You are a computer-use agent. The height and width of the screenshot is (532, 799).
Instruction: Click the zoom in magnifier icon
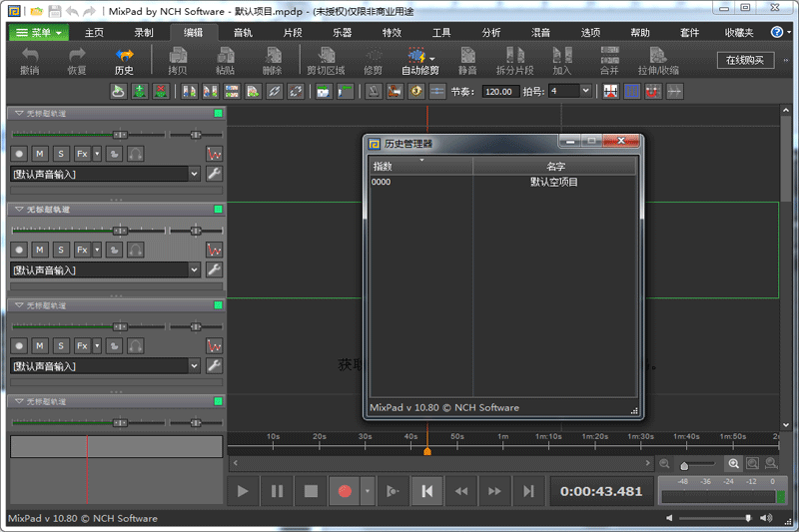tap(733, 463)
